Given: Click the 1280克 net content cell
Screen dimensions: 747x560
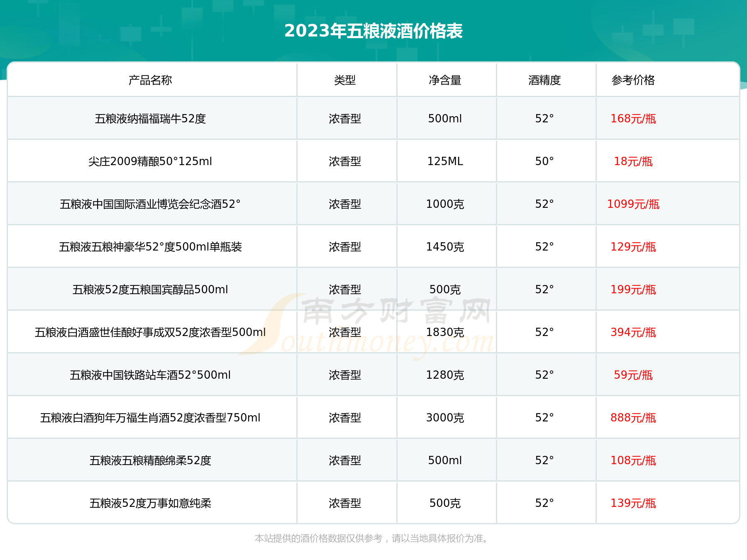Looking at the screenshot, I should pyautogui.click(x=445, y=375).
